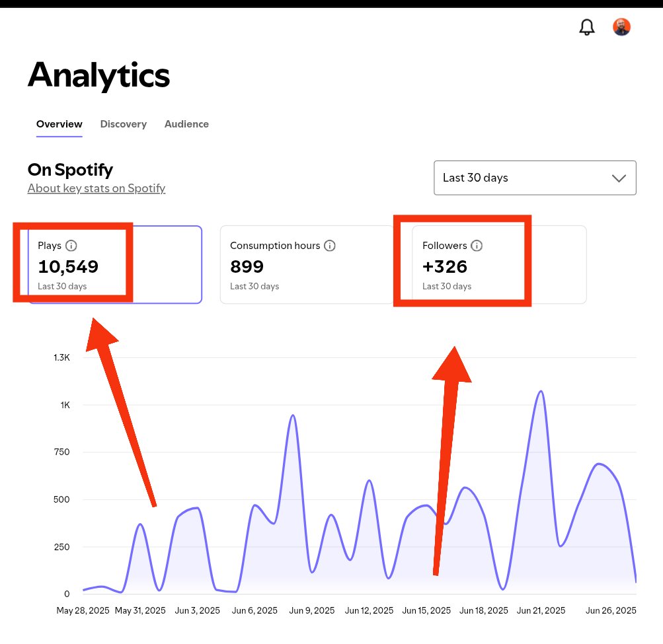This screenshot has width=663, height=644.
Task: Open the user profile avatar
Action: tap(621, 27)
